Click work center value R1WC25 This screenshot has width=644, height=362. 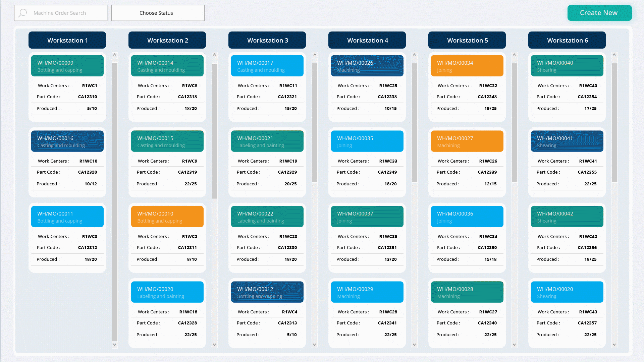[388, 86]
